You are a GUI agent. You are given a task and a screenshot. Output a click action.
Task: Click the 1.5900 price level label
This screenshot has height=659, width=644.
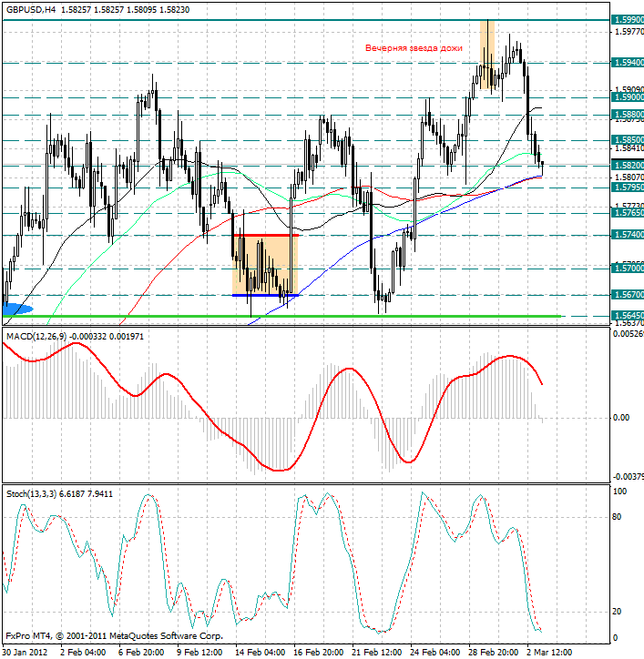pos(628,97)
